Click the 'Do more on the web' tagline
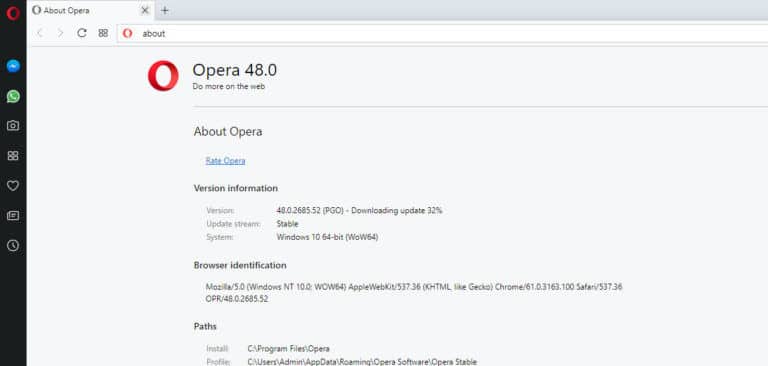The height and width of the screenshot is (366, 768). point(229,86)
